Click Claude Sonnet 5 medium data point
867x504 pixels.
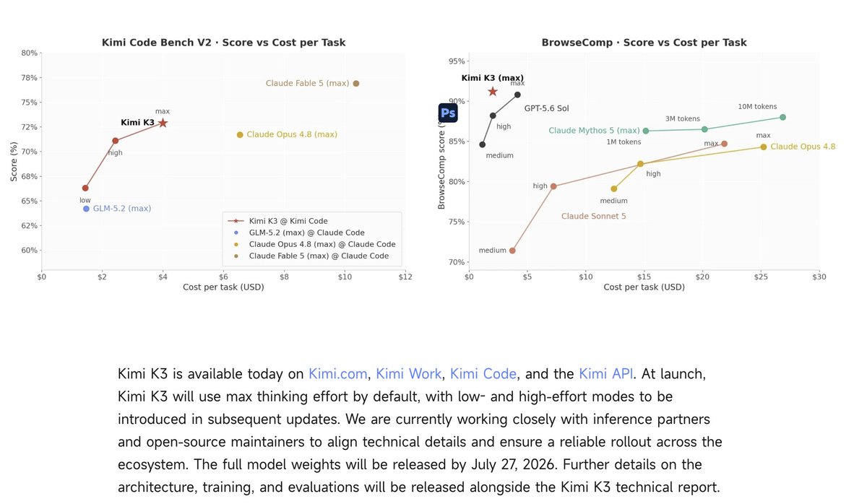(512, 251)
